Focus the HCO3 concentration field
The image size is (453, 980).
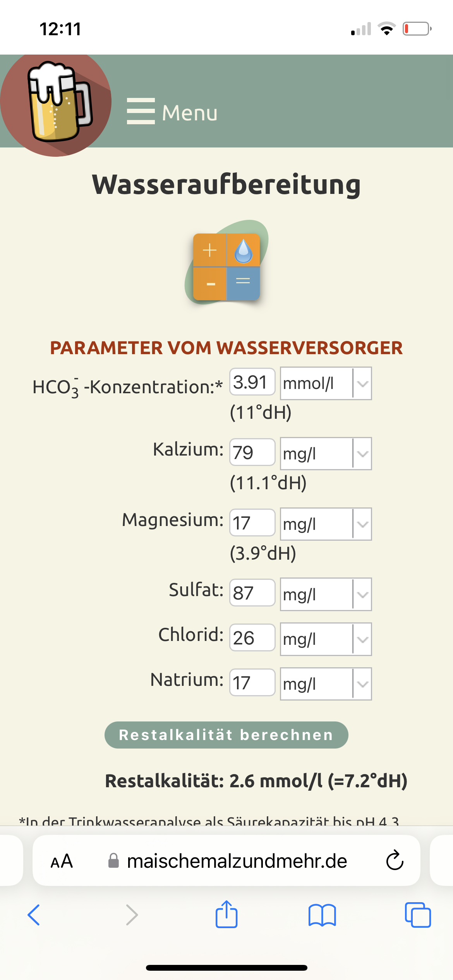coord(252,382)
